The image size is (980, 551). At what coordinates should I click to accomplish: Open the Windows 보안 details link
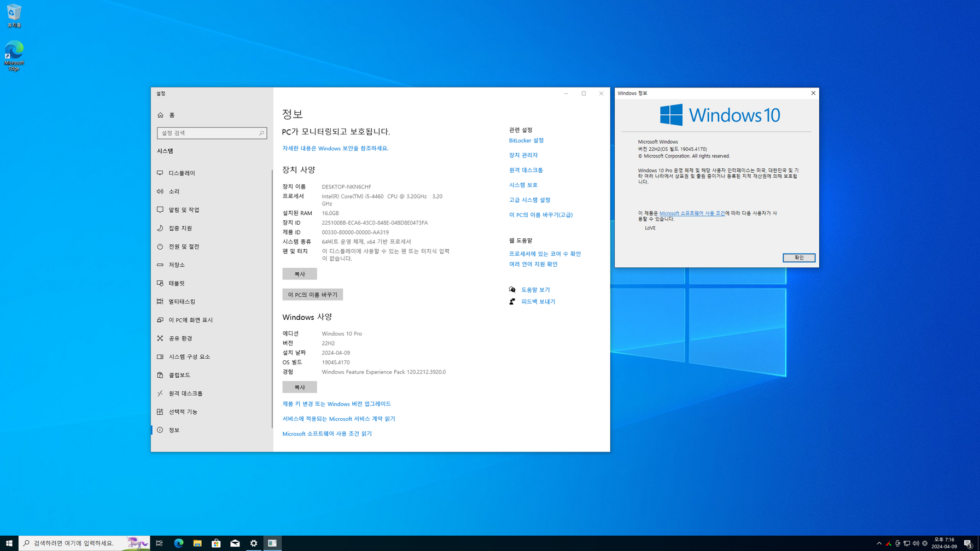(335, 148)
